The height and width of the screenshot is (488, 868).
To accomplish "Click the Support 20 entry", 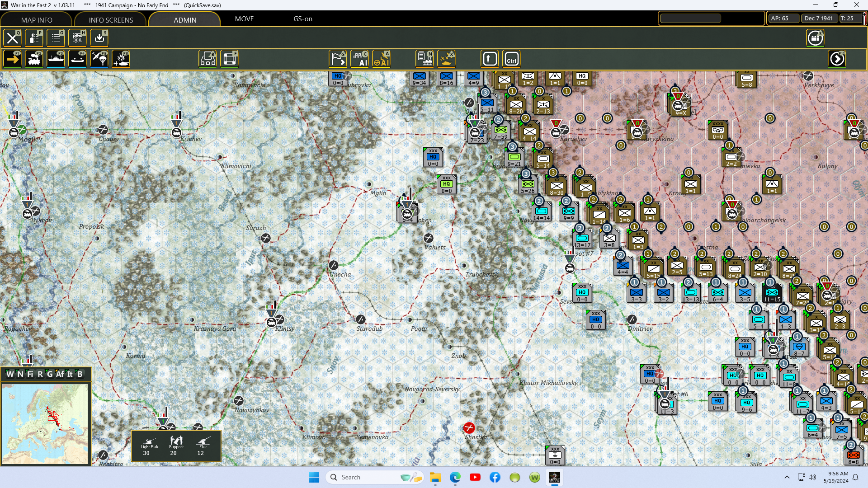I will click(176, 446).
